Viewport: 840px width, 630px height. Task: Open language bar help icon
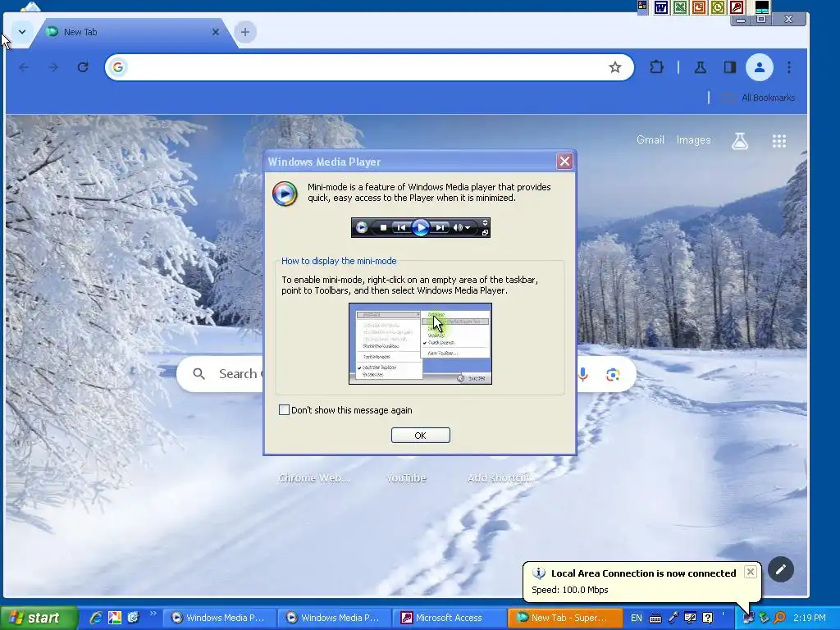[x=708, y=619]
